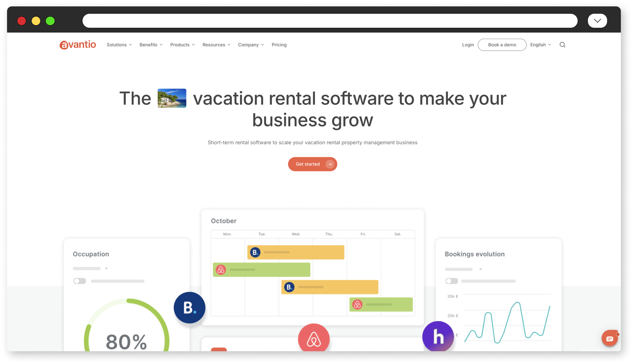Click the Airbnb icon in the green Monday booking bar
This screenshot has width=633, height=364.
pyautogui.click(x=221, y=270)
